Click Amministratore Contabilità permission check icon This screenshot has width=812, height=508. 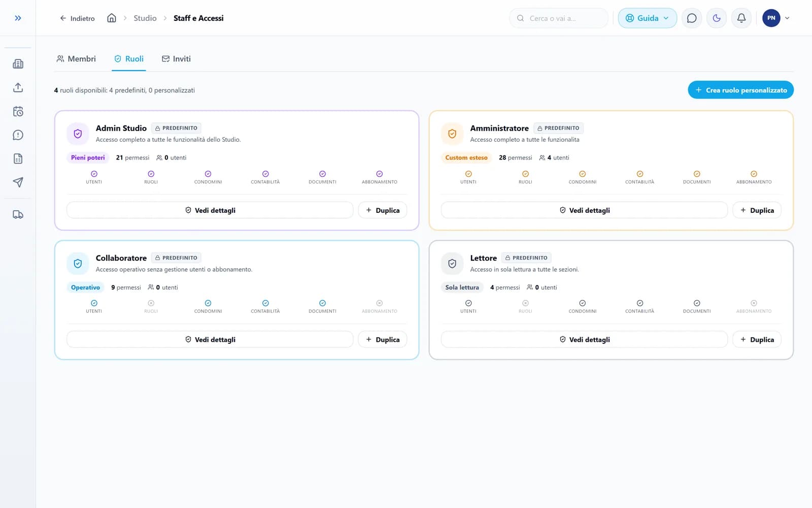click(639, 174)
